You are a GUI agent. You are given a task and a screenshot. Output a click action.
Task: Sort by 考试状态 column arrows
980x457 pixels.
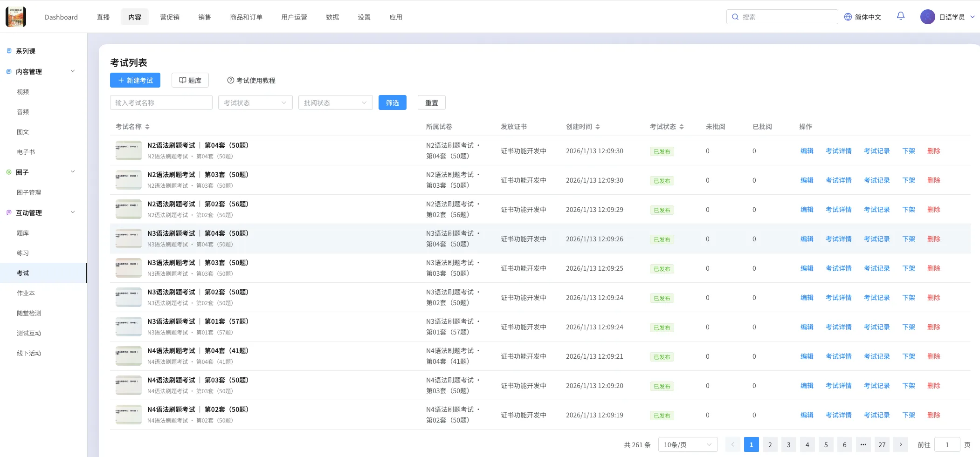click(682, 127)
